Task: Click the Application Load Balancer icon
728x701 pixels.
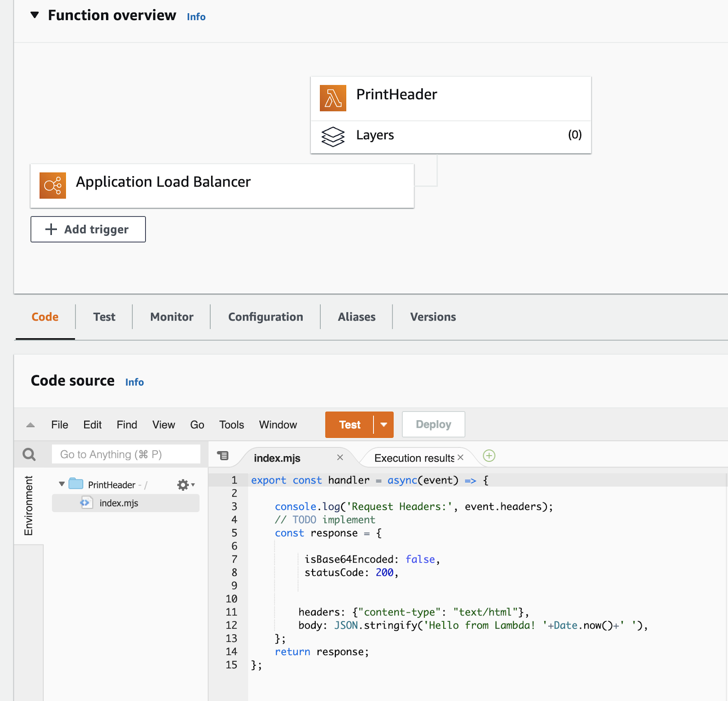Action: 53,185
